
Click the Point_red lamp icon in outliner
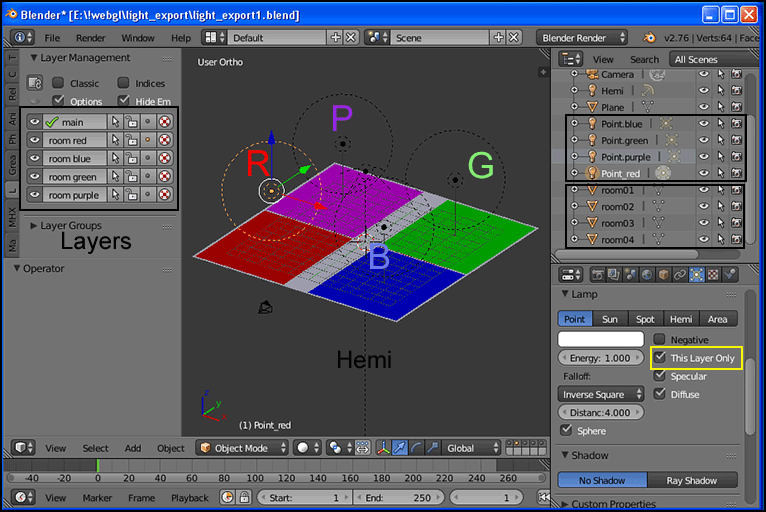point(592,173)
